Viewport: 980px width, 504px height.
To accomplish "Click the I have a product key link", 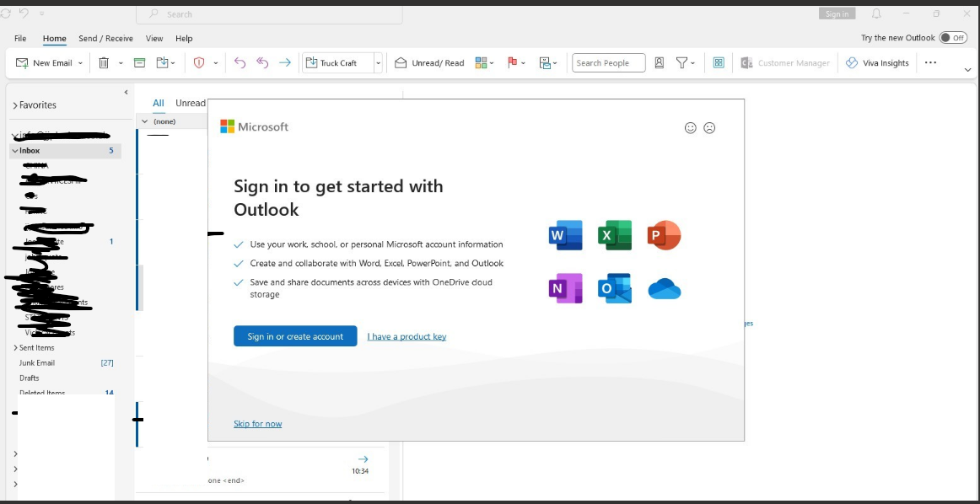I will click(407, 336).
